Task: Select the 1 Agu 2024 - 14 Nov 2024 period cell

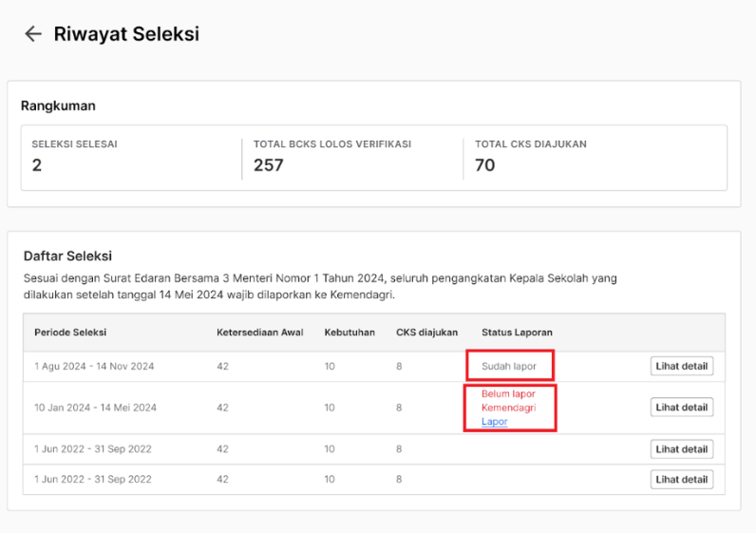Action: click(94, 366)
